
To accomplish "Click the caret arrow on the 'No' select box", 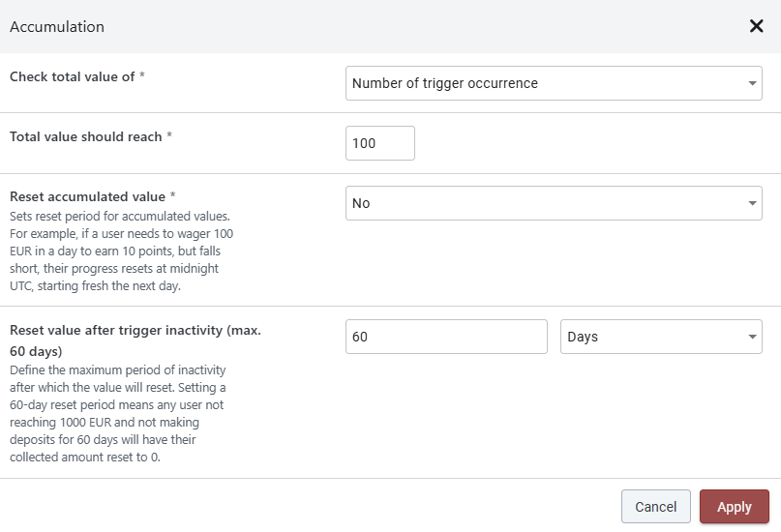I will point(752,203).
